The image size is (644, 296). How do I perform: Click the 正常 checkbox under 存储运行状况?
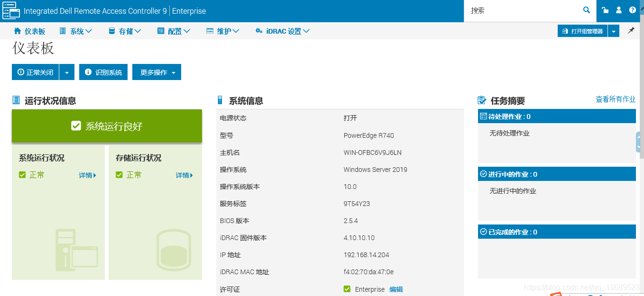coord(119,174)
